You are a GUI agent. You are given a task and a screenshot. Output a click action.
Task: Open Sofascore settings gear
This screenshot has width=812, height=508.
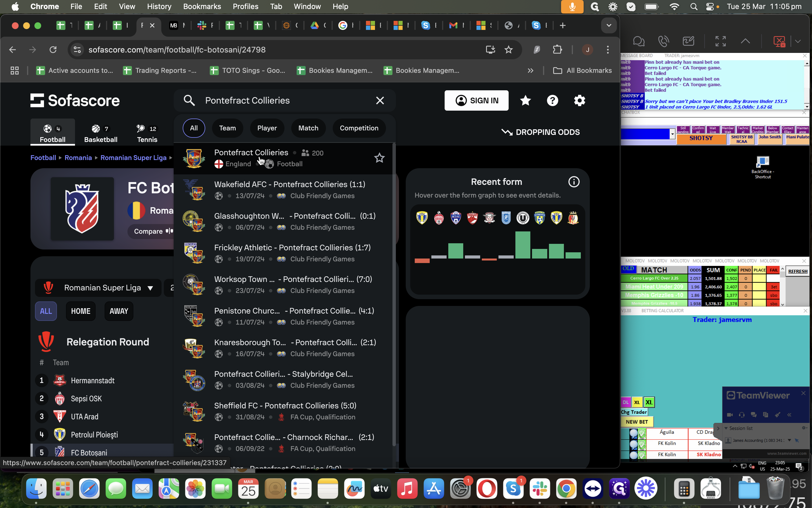click(x=579, y=100)
